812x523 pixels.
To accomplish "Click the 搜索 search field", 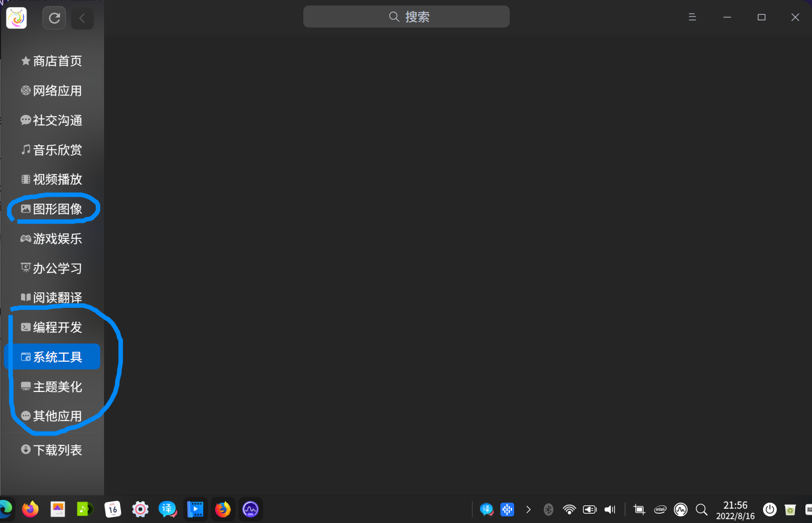I will (406, 17).
